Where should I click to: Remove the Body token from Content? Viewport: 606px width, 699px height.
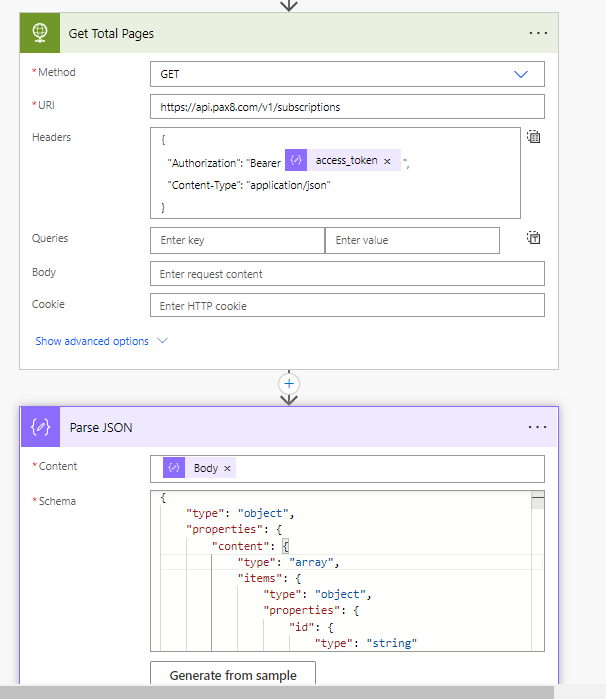pyautogui.click(x=227, y=468)
